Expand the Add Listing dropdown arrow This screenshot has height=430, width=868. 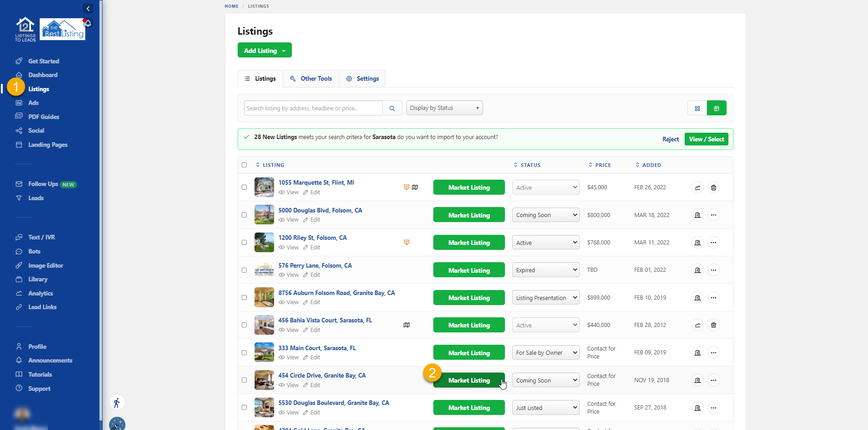284,50
